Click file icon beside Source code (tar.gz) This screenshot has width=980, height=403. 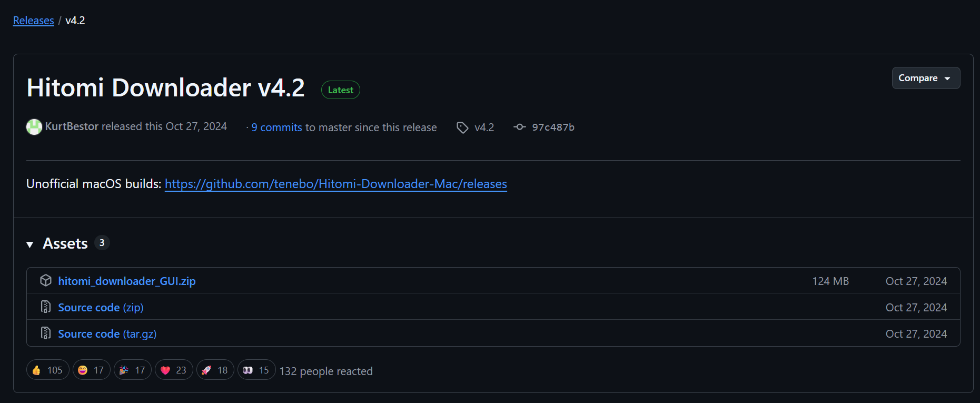pos(46,333)
